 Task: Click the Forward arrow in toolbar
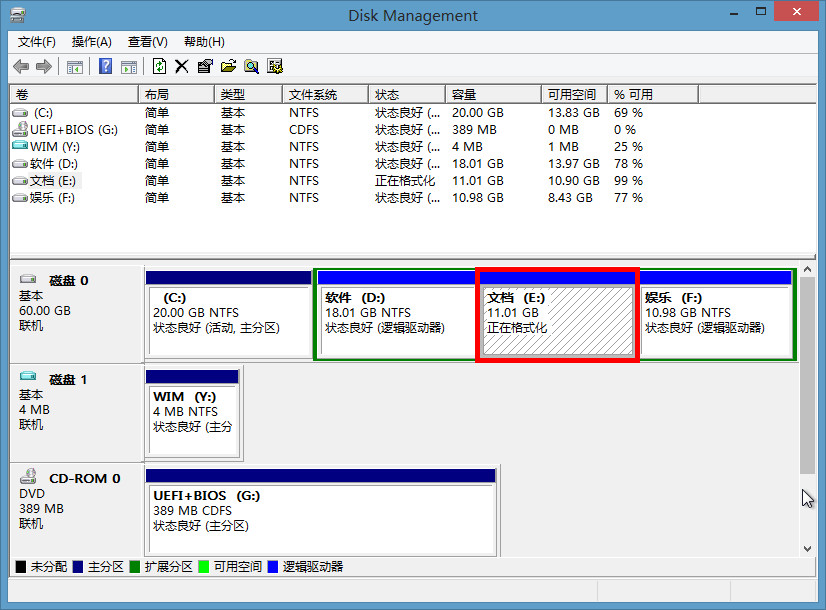43,67
